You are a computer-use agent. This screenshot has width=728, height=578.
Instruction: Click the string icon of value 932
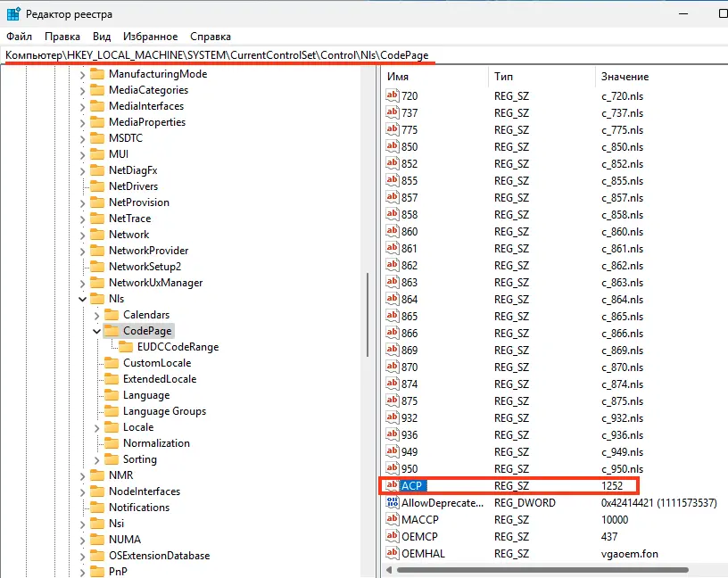coord(393,417)
